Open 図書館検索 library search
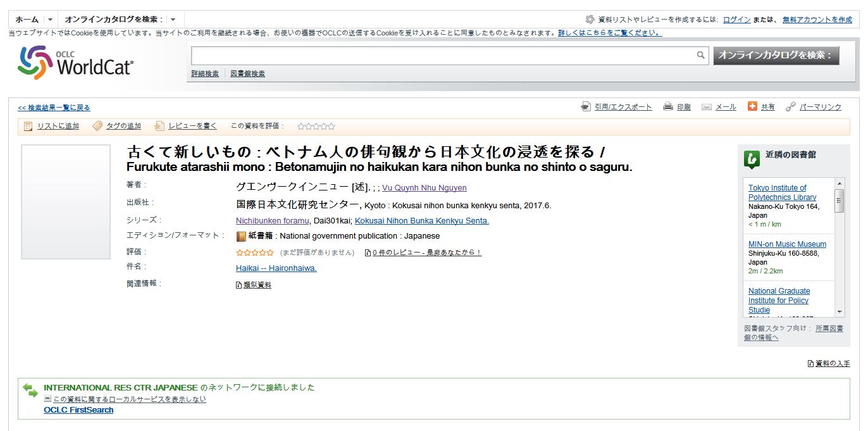Viewport: 868px width, 431px height. 247,74
